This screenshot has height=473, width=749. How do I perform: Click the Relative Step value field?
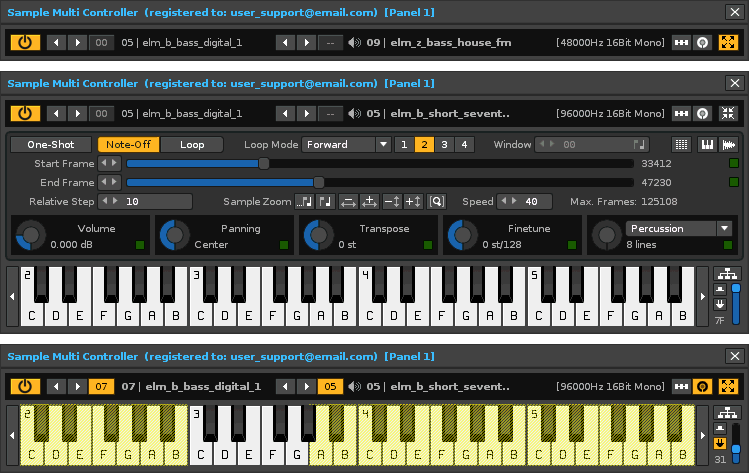pyautogui.click(x=145, y=201)
